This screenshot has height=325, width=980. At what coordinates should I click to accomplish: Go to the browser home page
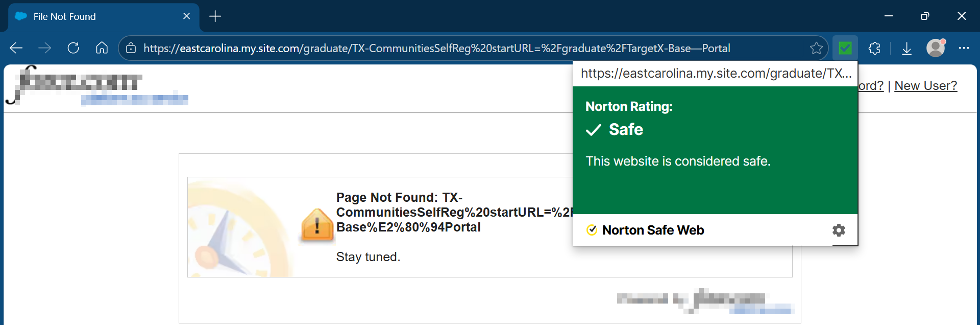[x=102, y=48]
